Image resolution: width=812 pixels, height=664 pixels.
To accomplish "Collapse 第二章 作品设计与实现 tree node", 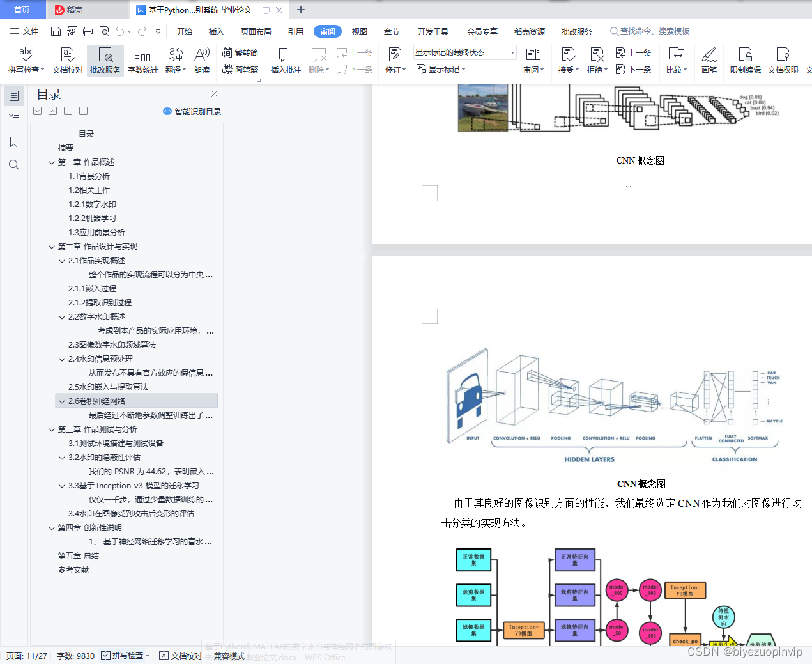I will pyautogui.click(x=52, y=247).
